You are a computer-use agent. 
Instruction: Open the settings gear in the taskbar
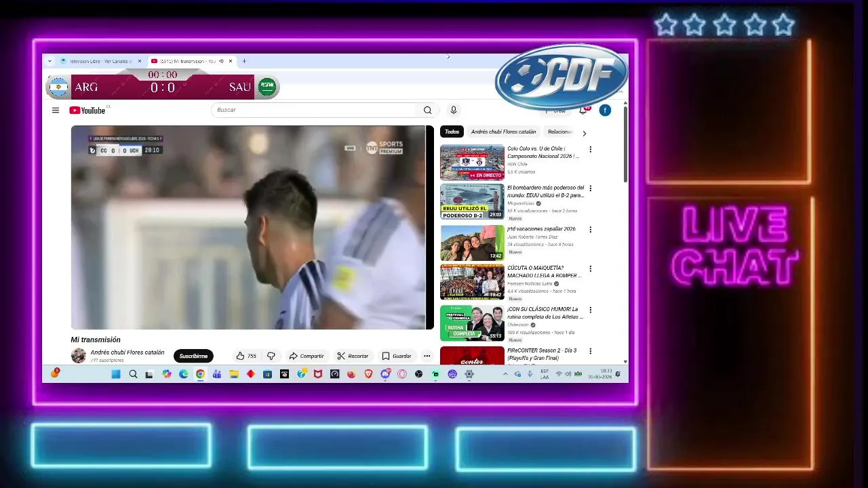coord(469,374)
